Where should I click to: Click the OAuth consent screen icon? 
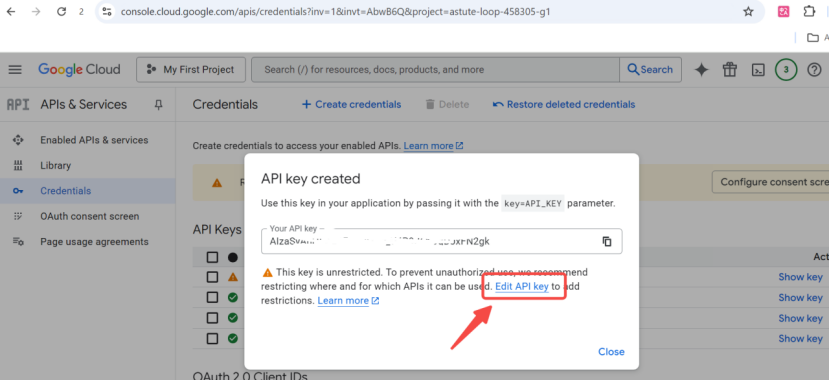pos(18,216)
